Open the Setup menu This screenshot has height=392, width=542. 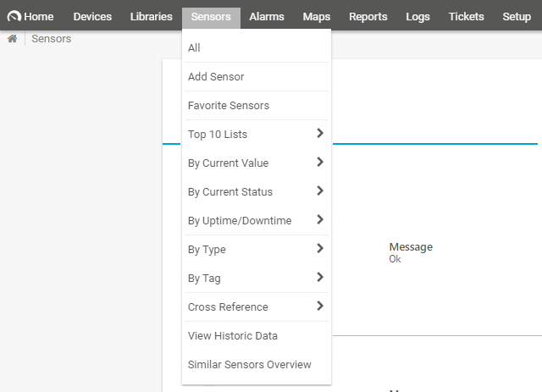coord(517,17)
